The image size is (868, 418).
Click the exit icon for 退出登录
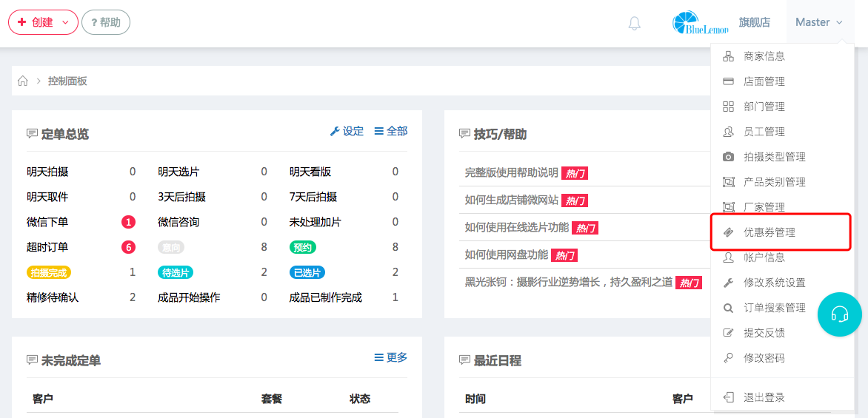click(728, 397)
